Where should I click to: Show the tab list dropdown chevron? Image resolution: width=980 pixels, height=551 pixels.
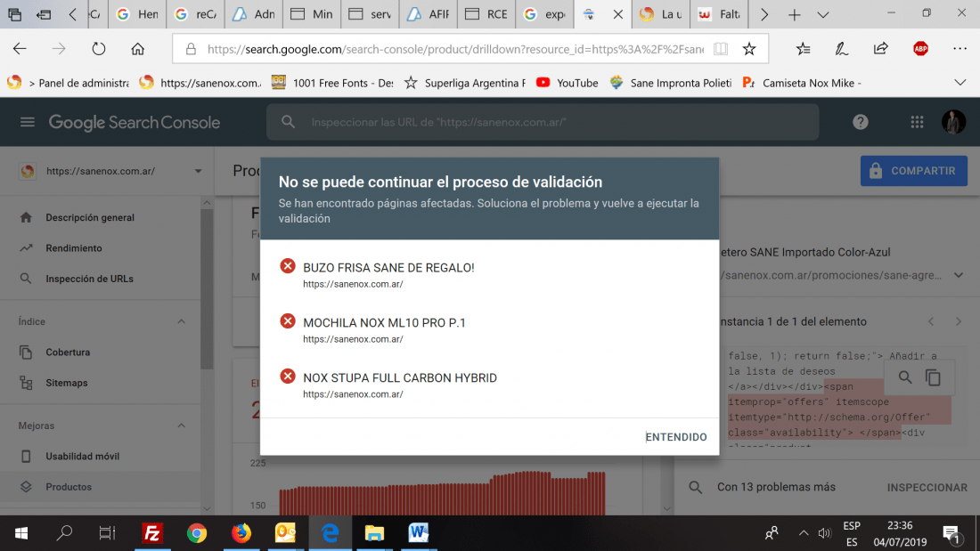click(823, 14)
